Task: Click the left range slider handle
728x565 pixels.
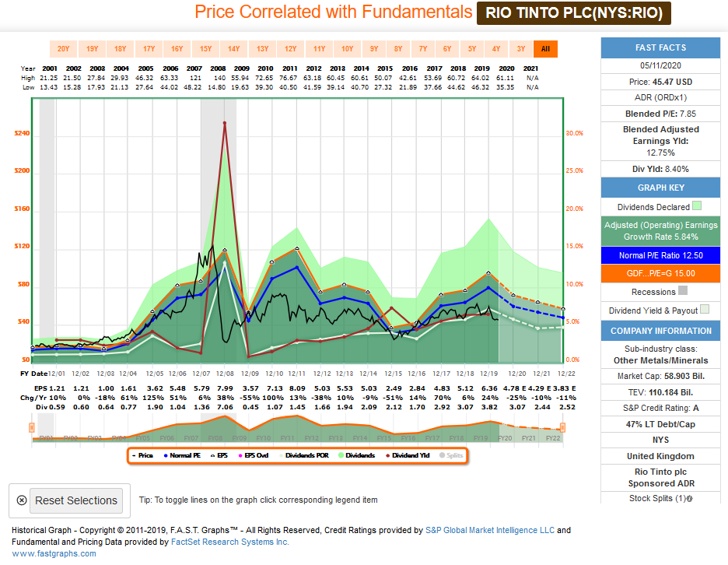Action: 32,427
